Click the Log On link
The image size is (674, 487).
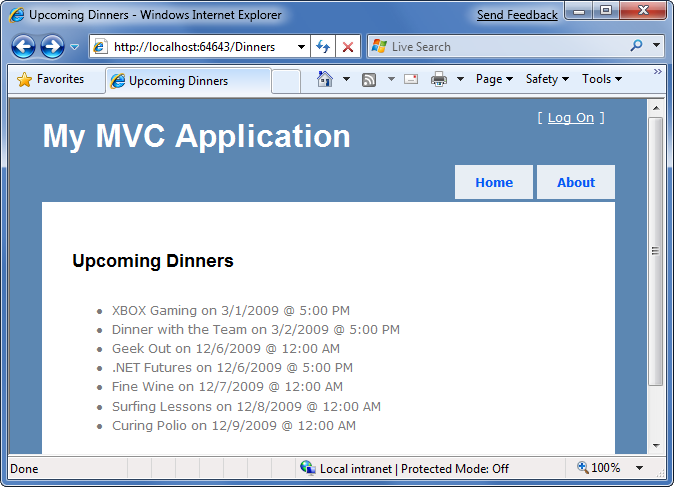(570, 118)
